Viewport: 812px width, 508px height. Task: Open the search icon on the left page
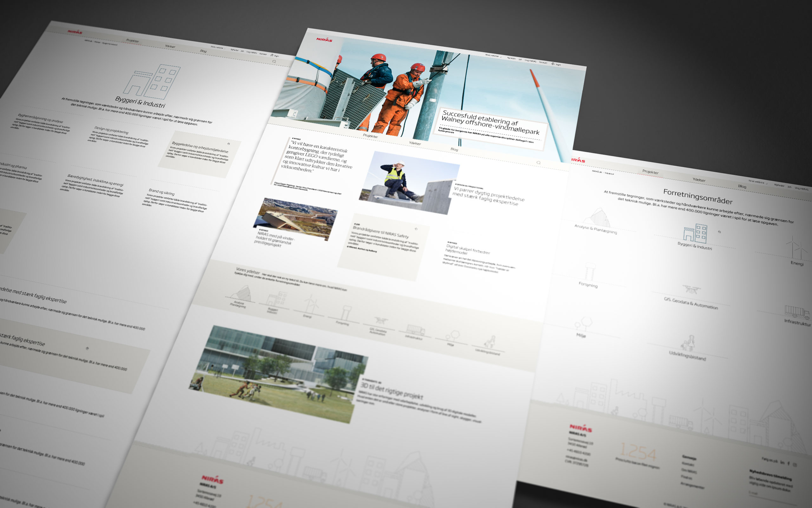[x=274, y=62]
